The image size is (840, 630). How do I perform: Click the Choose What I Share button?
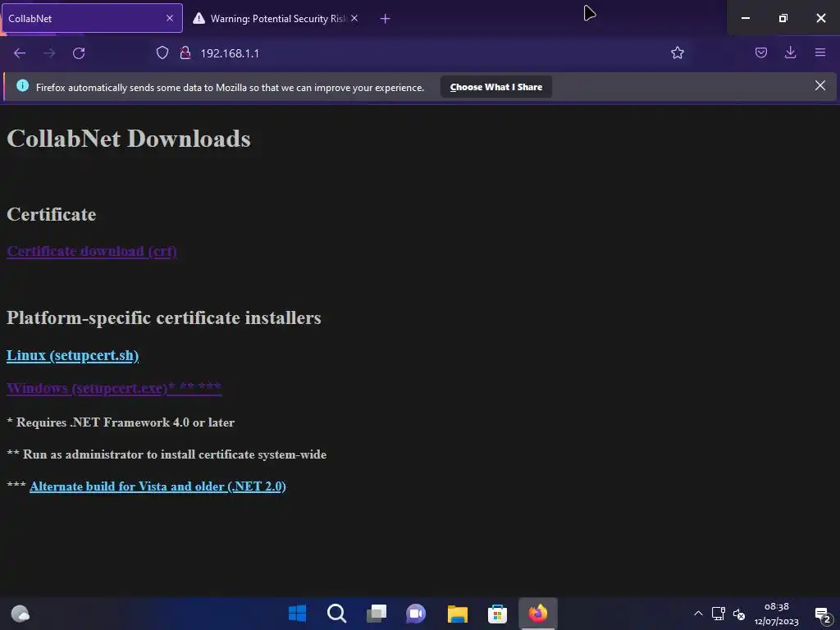[496, 87]
